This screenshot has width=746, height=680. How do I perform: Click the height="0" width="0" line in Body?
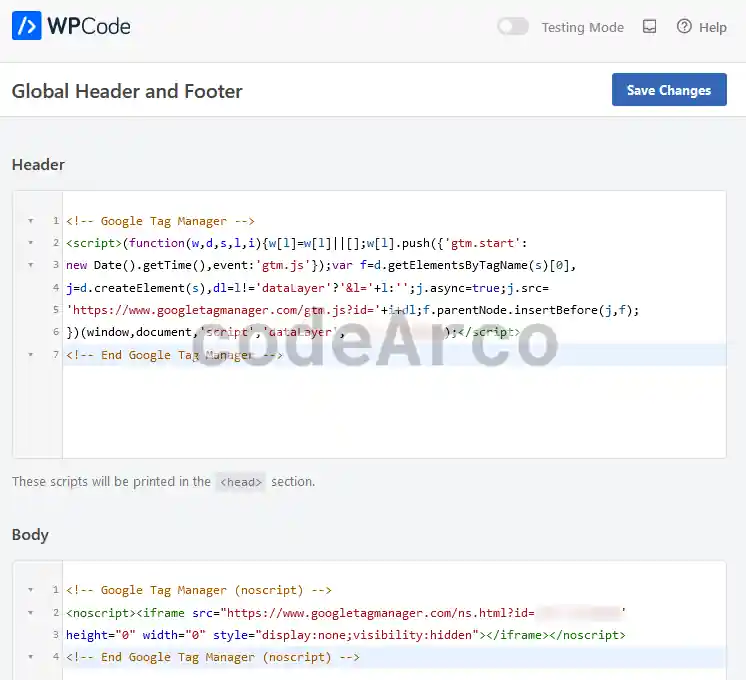click(x=346, y=635)
